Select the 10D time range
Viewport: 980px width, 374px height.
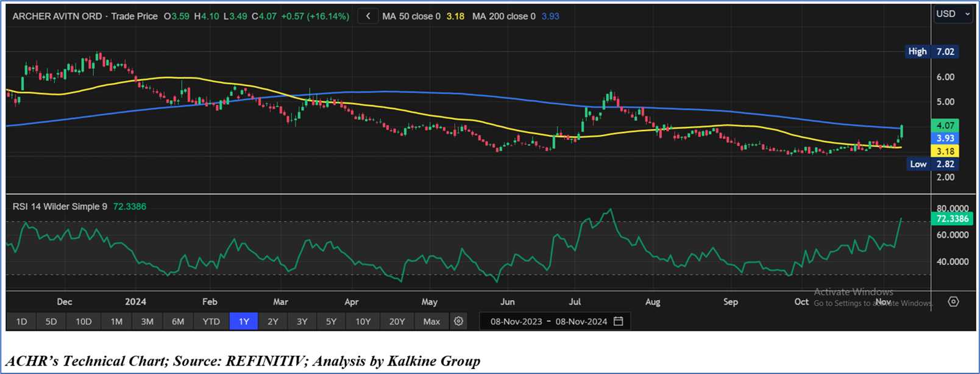83,322
